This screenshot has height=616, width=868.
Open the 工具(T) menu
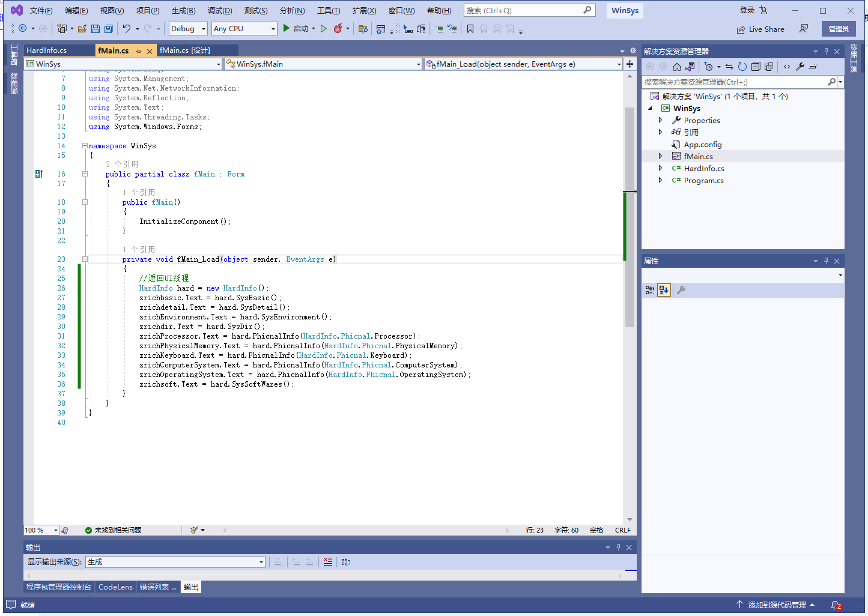tap(329, 11)
